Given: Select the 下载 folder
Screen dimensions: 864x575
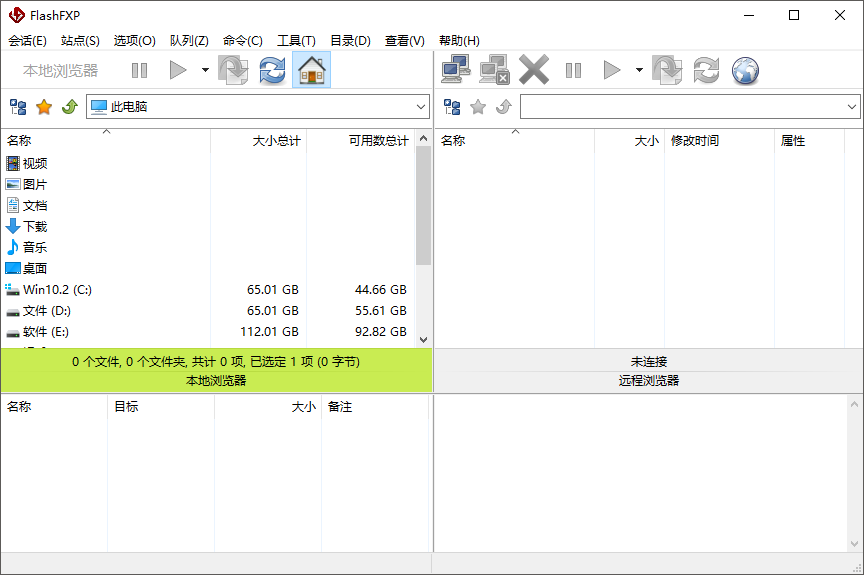Looking at the screenshot, I should (x=26, y=226).
